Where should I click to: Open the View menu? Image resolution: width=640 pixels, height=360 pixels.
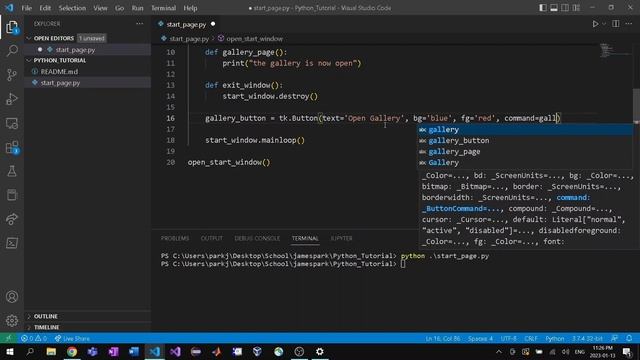pos(100,8)
